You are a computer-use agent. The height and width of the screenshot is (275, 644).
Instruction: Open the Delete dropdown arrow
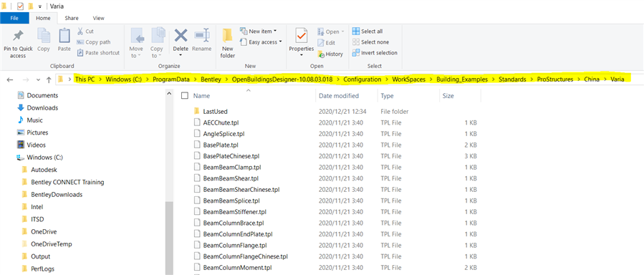(x=181, y=55)
